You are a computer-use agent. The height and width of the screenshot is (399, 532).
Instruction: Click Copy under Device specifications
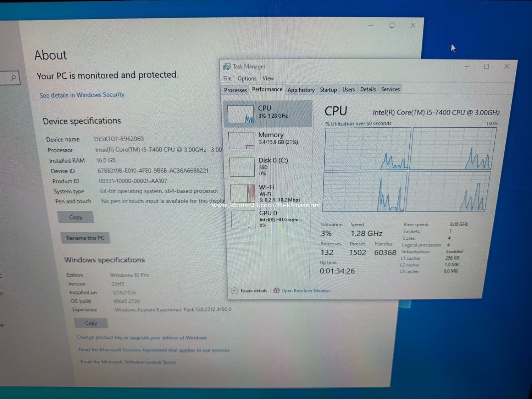[x=76, y=217]
